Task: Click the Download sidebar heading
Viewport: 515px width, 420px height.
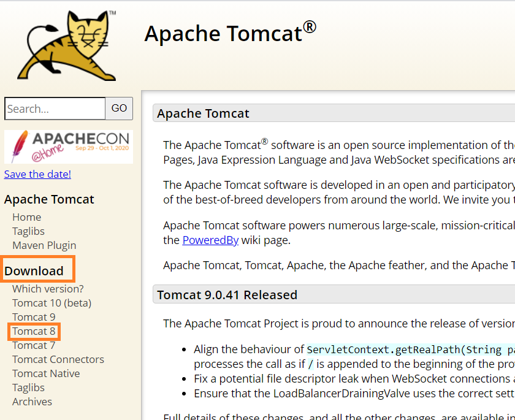Action: pos(34,271)
